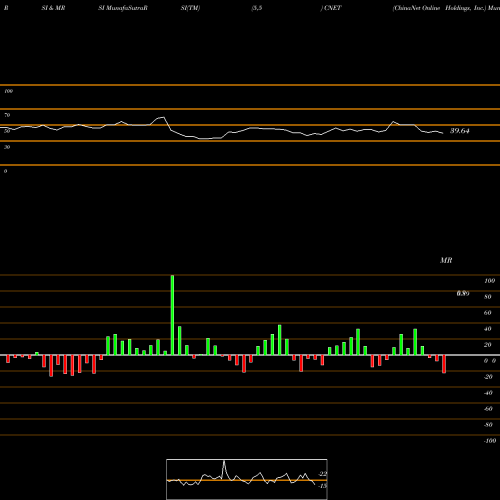
Task: Click the 30 level label on RSI scale
Action: [x=7, y=147]
